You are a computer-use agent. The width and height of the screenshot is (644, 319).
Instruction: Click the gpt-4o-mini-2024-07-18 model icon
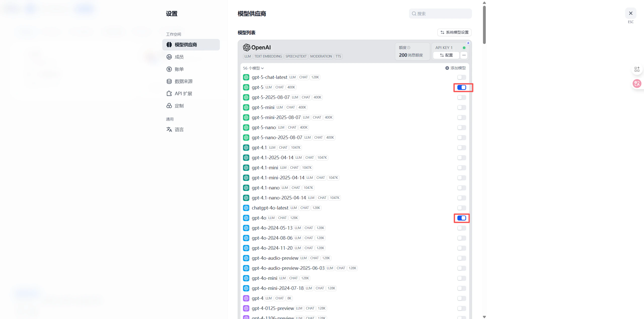click(x=246, y=288)
